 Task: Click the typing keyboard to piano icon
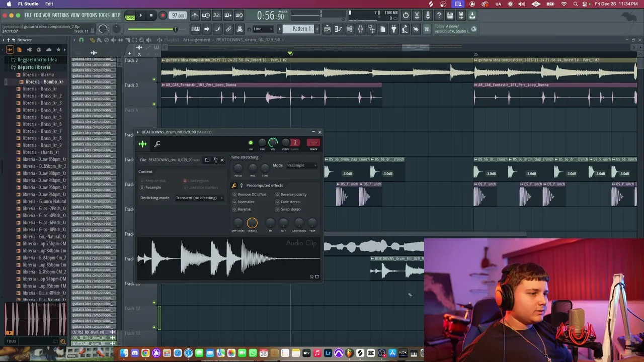coord(195,29)
